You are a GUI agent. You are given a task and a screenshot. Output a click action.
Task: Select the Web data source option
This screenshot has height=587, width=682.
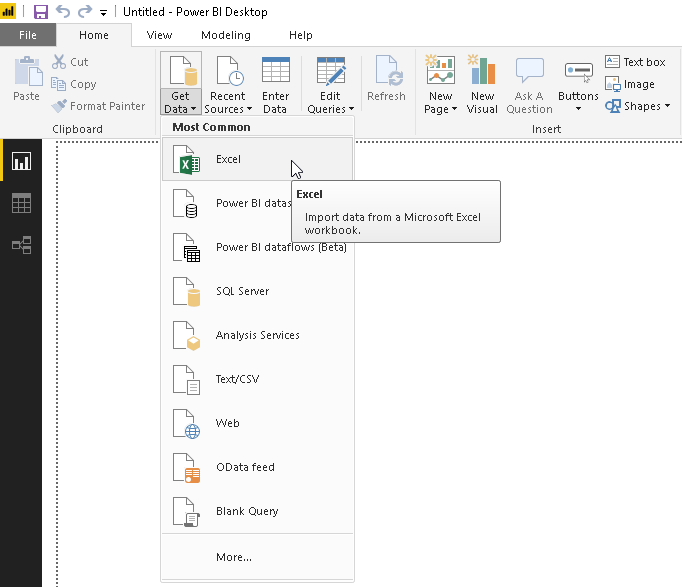pos(227,423)
